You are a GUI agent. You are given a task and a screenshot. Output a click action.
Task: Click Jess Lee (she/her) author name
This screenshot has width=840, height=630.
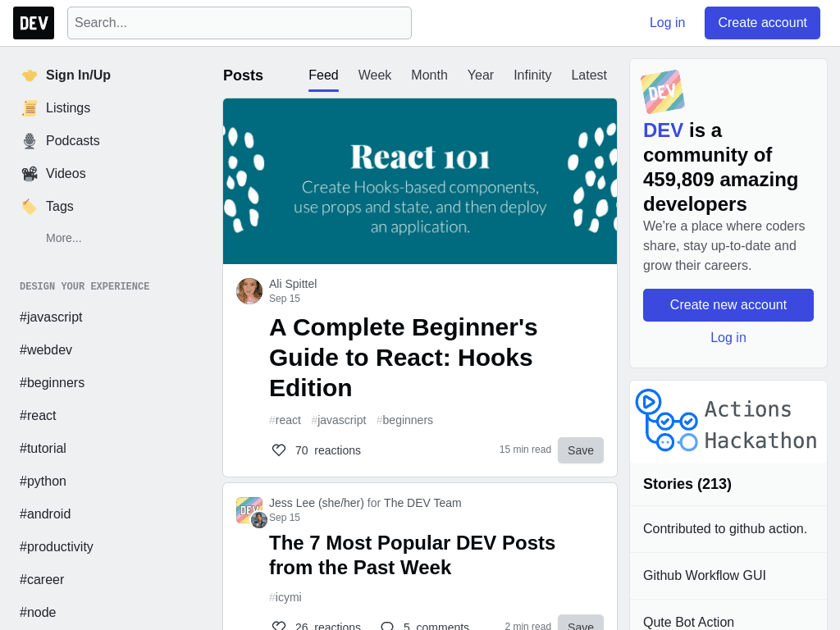tap(317, 503)
